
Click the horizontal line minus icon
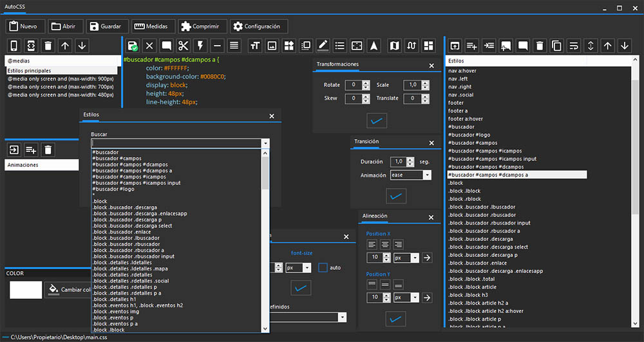(217, 46)
